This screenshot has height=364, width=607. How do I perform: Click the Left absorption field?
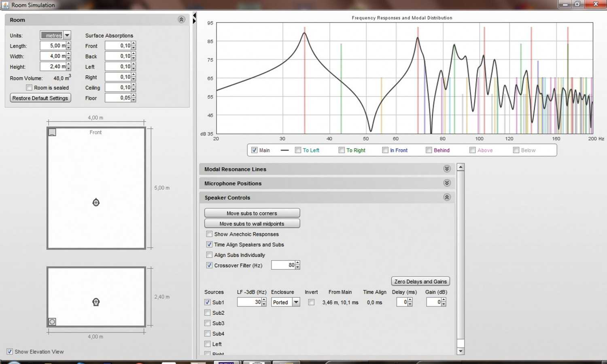[118, 67]
